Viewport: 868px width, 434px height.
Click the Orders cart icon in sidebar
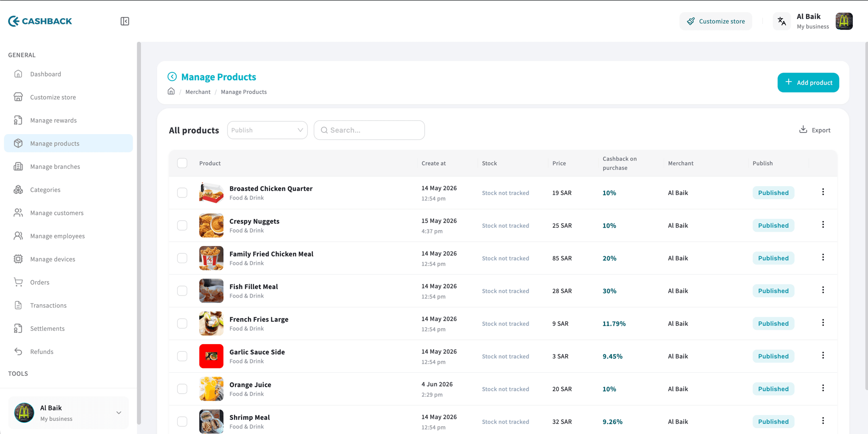coord(18,282)
